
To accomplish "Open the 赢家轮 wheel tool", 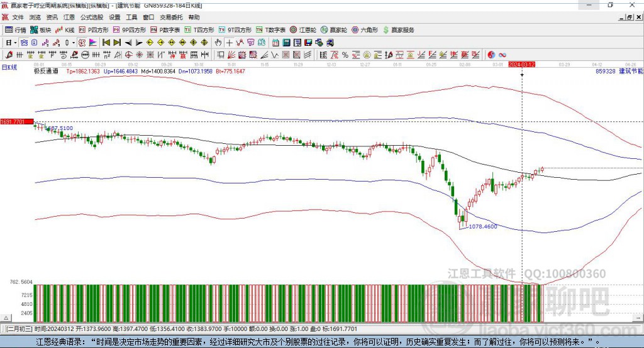I will (x=334, y=30).
